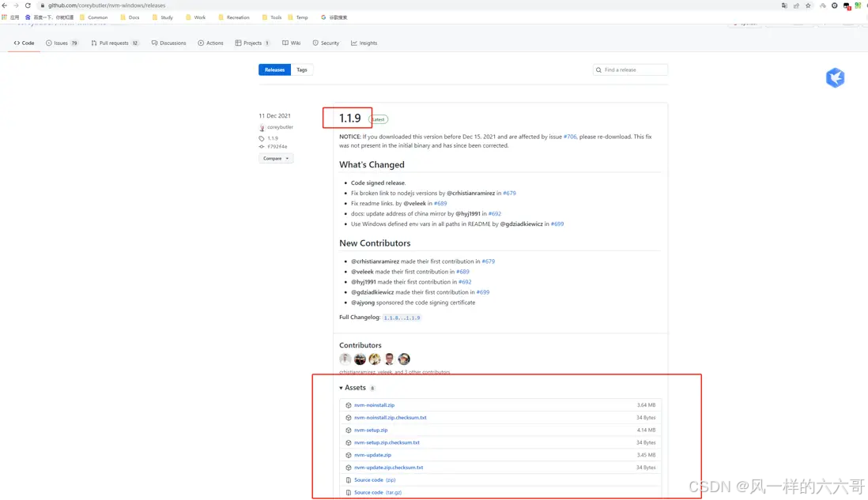The height and width of the screenshot is (500, 868).
Task: Open the translate page icon
Action: pyautogui.click(x=784, y=6)
